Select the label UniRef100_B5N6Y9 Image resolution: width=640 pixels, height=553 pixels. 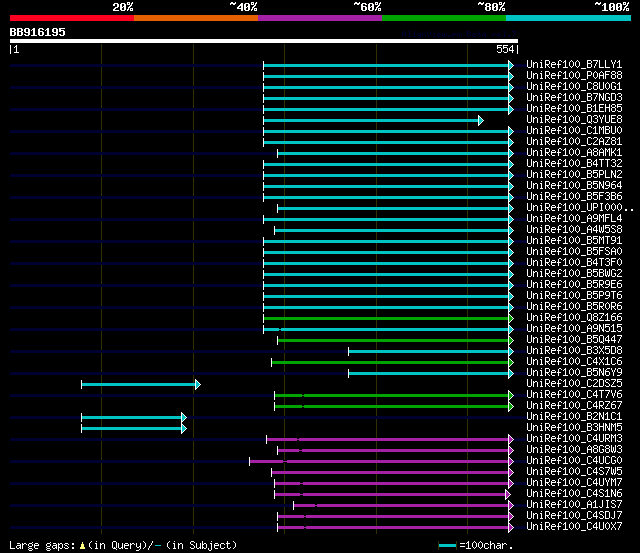574,373
